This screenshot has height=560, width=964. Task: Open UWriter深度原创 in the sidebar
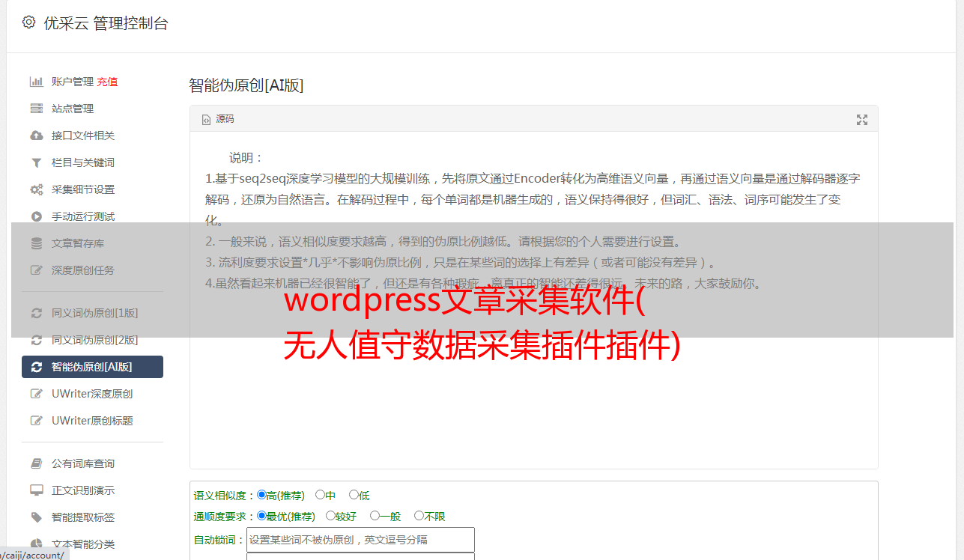point(92,394)
